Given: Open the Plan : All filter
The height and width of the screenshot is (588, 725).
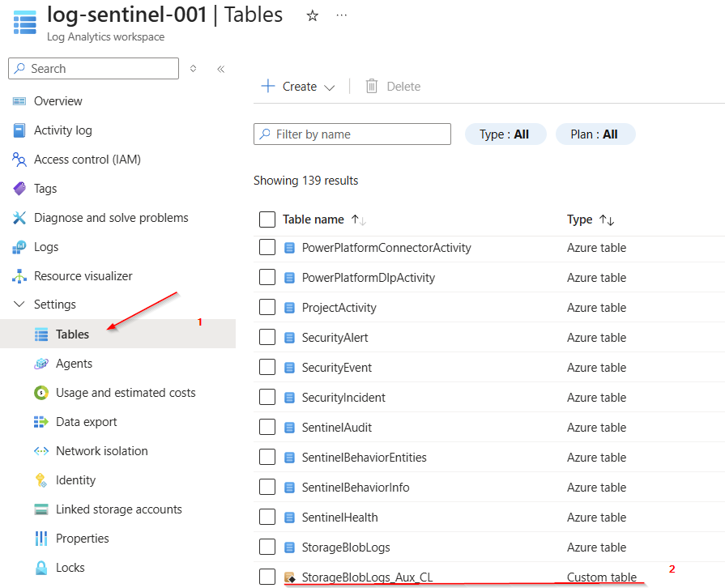Looking at the screenshot, I should coord(595,134).
